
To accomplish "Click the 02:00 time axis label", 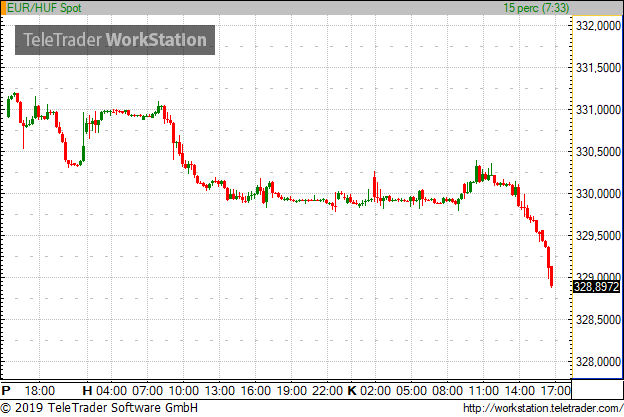I will click(375, 391).
